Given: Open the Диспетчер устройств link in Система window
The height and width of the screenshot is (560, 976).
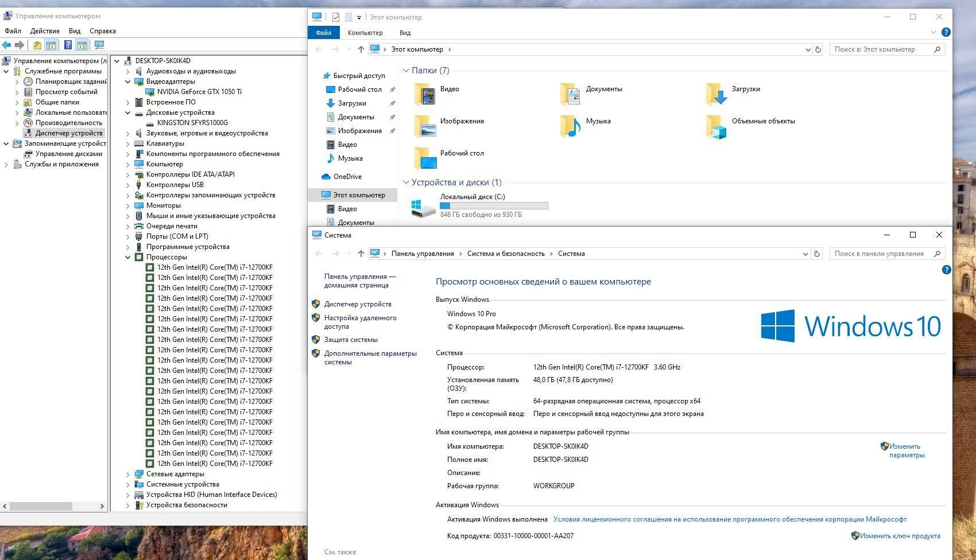Looking at the screenshot, I should pyautogui.click(x=358, y=304).
